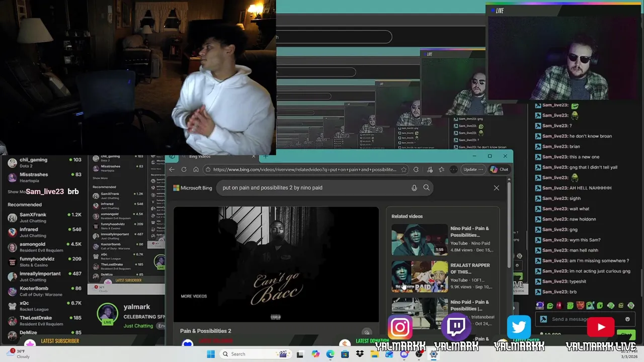The height and width of the screenshot is (362, 644).
Task: Click the taskbar Search box
Action: (256, 354)
